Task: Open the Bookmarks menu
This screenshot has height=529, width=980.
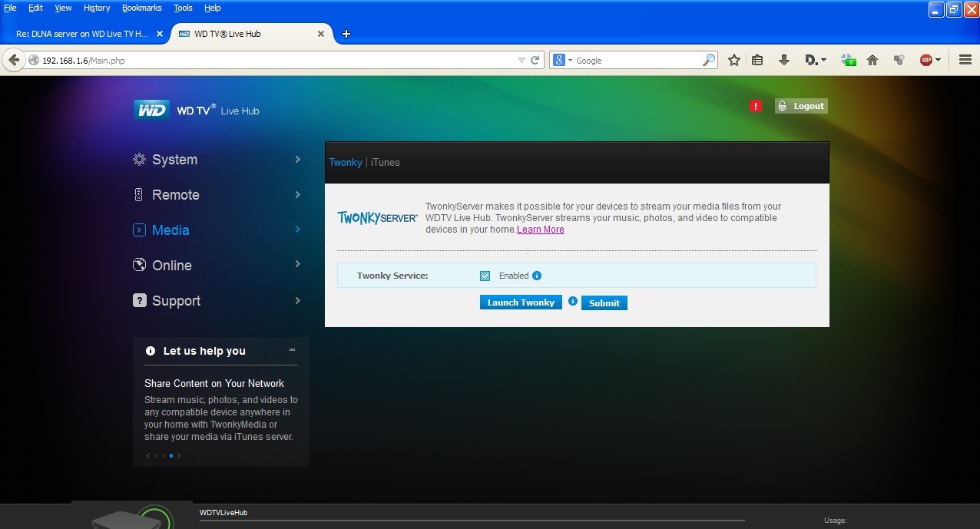Action: pos(142,8)
